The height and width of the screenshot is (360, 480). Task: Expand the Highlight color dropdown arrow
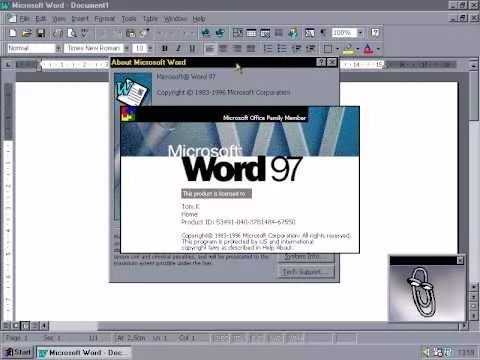click(358, 49)
